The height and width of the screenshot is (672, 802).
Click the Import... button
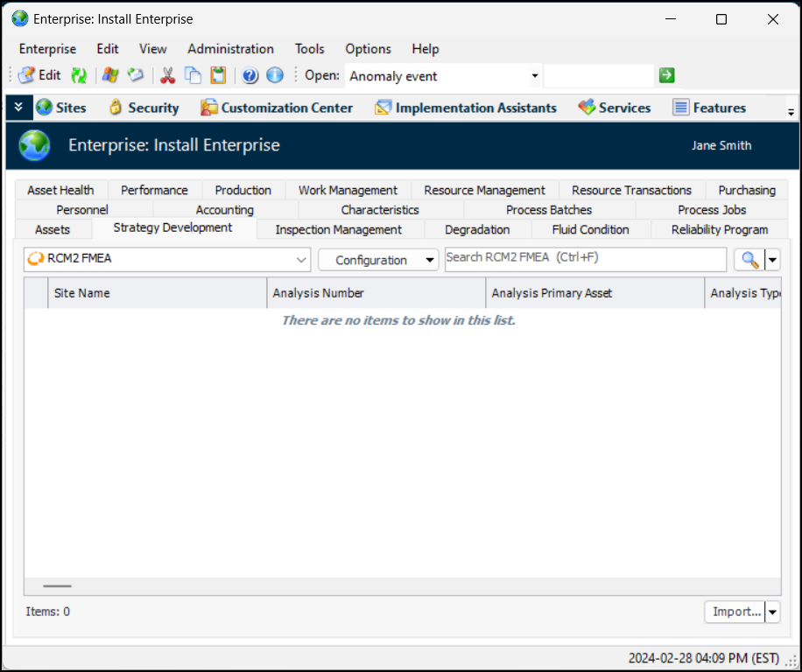tap(735, 612)
